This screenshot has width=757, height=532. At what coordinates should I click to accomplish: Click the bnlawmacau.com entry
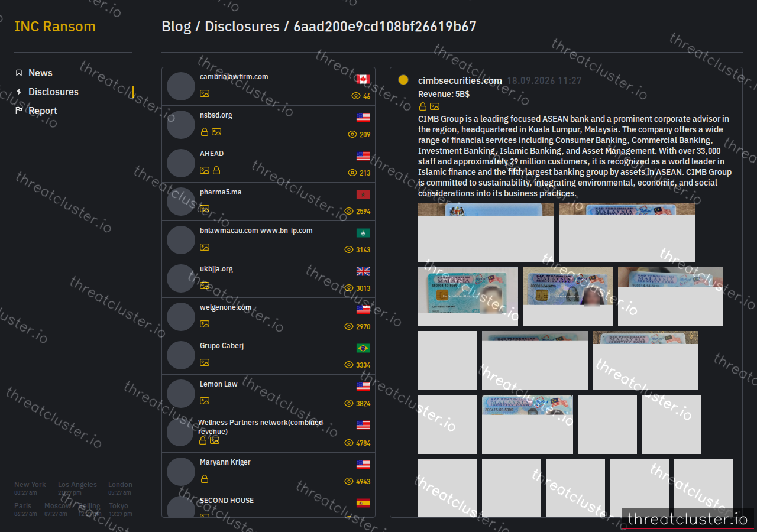click(268, 240)
